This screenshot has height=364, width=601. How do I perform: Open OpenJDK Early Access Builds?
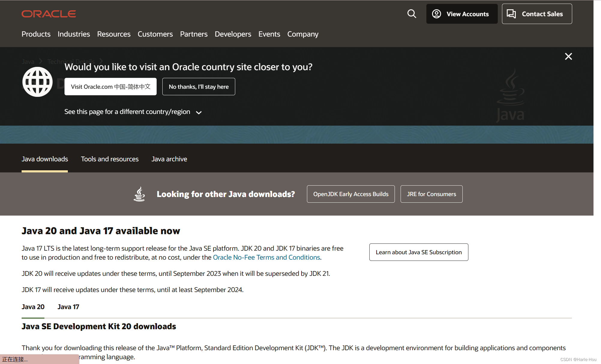pyautogui.click(x=351, y=194)
